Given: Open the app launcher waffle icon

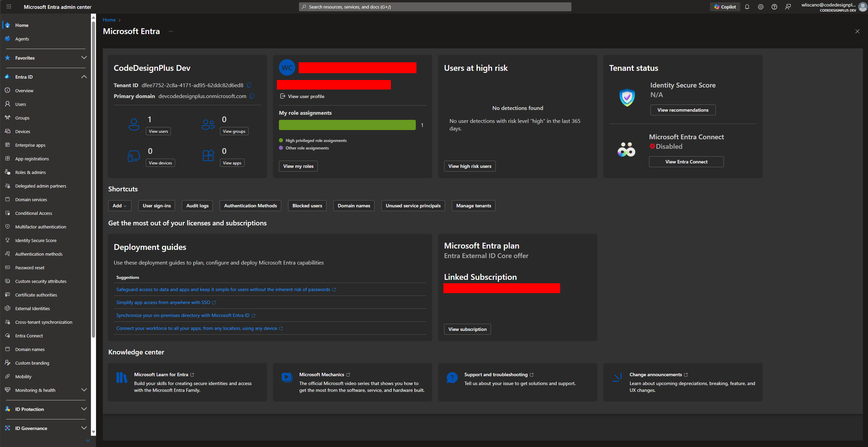Looking at the screenshot, I should pyautogui.click(x=9, y=7).
